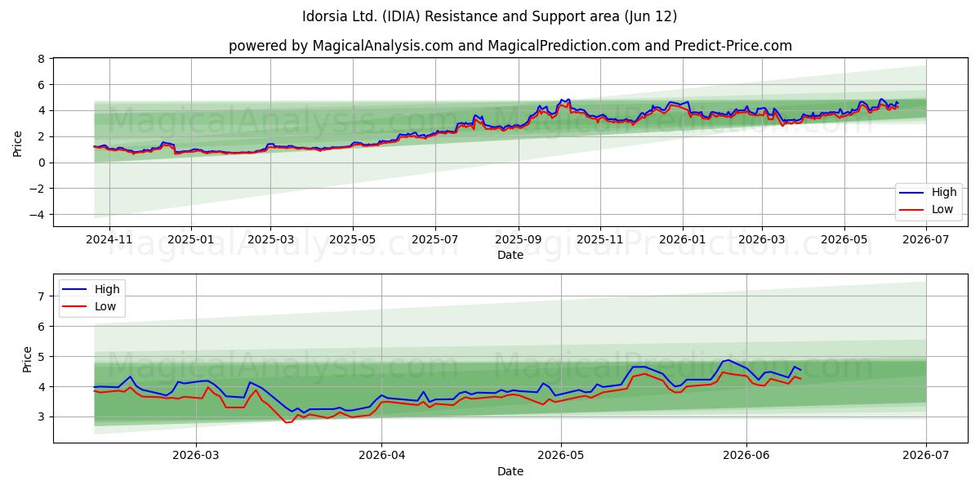Click the '2024-11' x-axis label in top chart

coord(109,240)
